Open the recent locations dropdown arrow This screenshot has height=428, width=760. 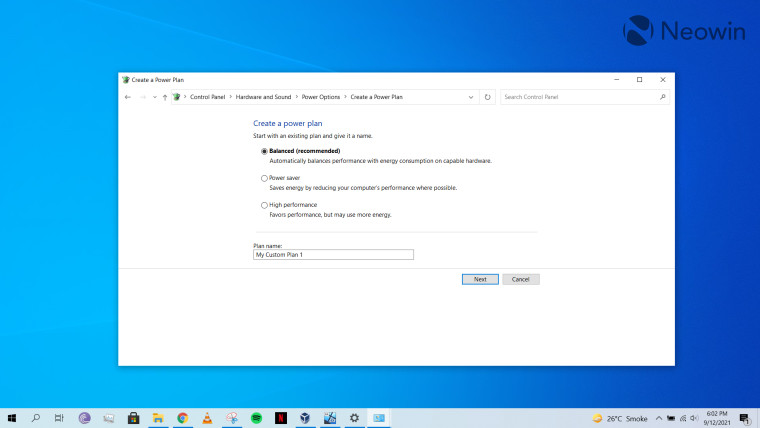point(155,97)
